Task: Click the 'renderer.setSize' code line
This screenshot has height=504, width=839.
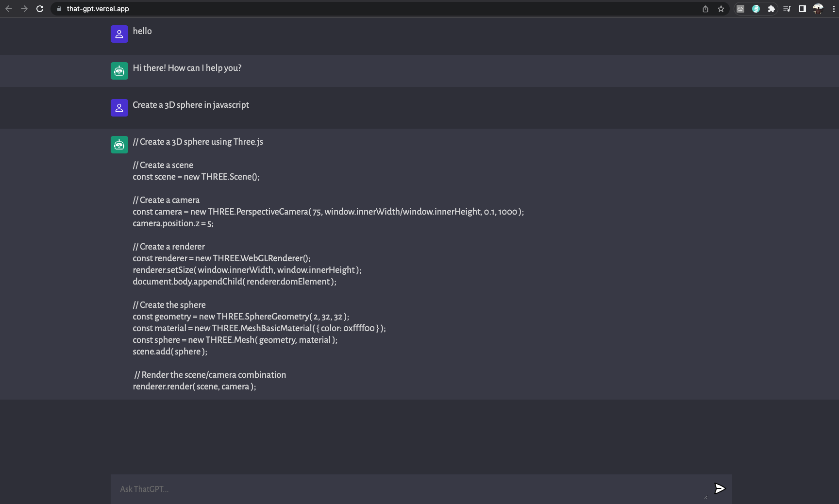Action: tap(247, 270)
